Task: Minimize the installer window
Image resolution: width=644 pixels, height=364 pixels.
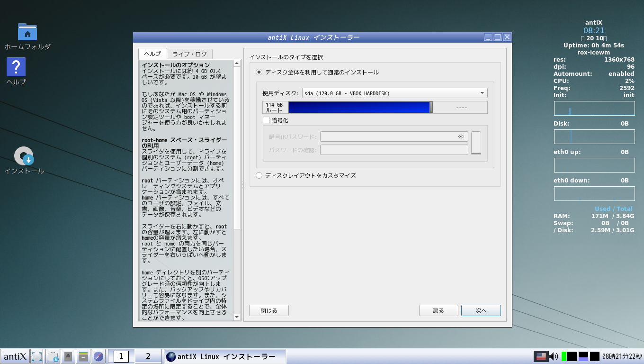Action: [488, 37]
